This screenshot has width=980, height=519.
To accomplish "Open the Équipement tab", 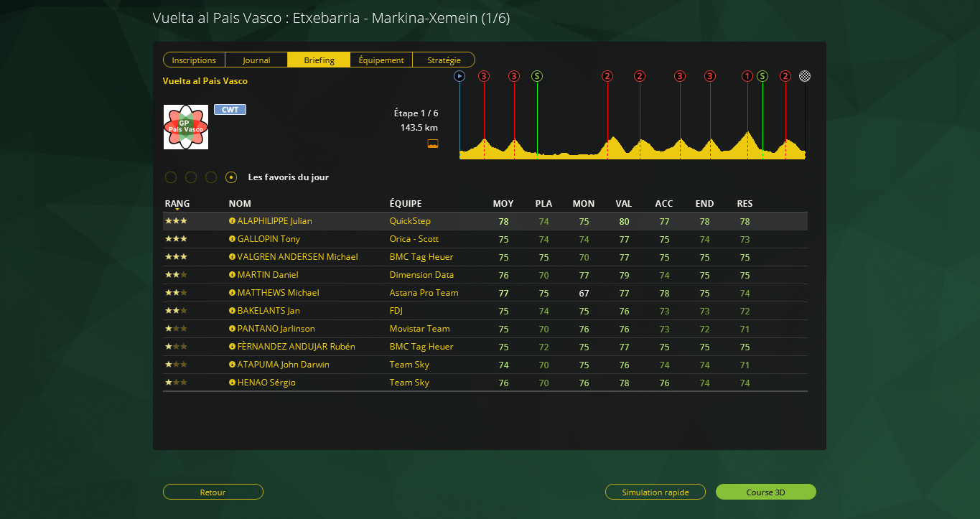I will click(381, 60).
